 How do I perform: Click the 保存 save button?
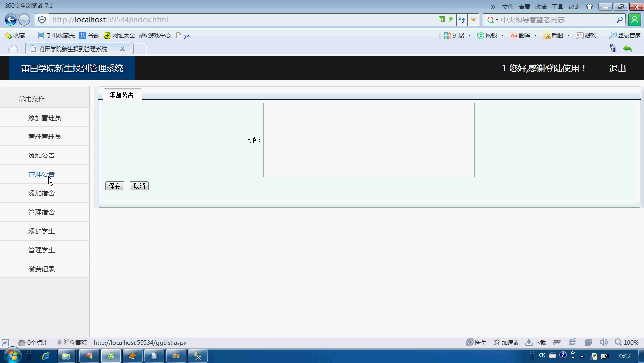point(115,186)
